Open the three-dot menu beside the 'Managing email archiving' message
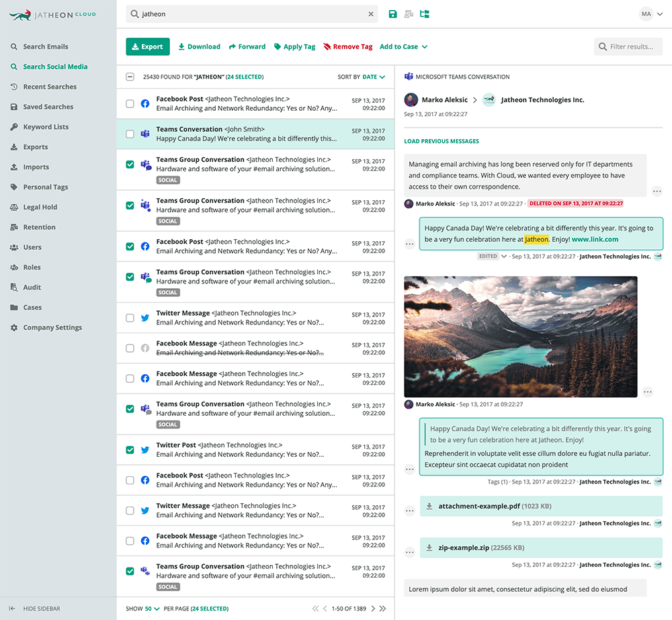Image resolution: width=672 pixels, height=620 pixels. (x=657, y=191)
